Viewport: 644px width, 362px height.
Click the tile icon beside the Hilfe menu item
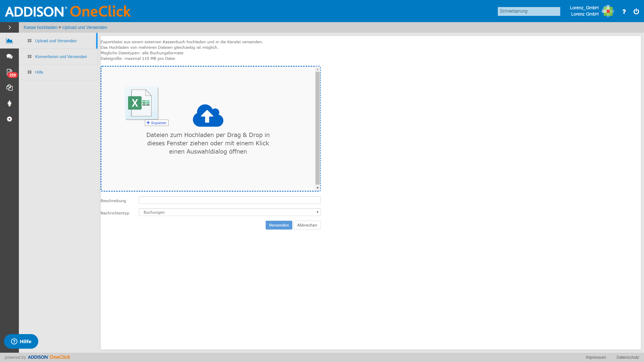pyautogui.click(x=29, y=72)
